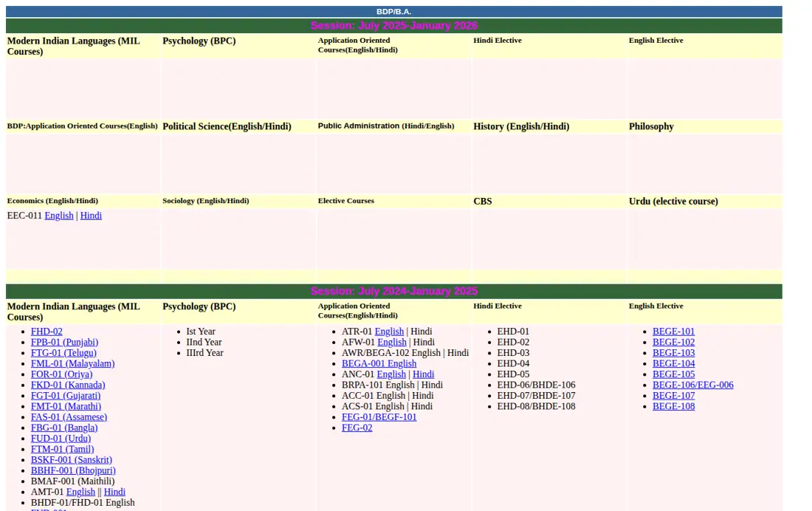Open the ANC-01 English link

point(391,374)
